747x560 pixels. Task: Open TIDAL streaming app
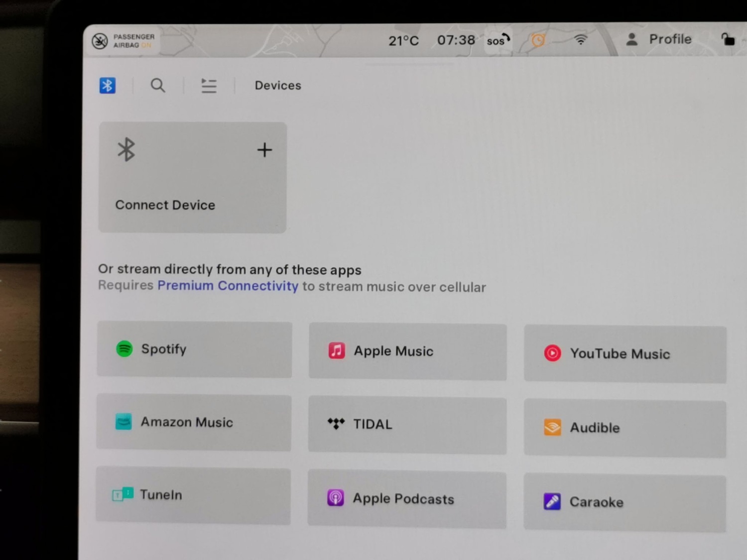407,426
